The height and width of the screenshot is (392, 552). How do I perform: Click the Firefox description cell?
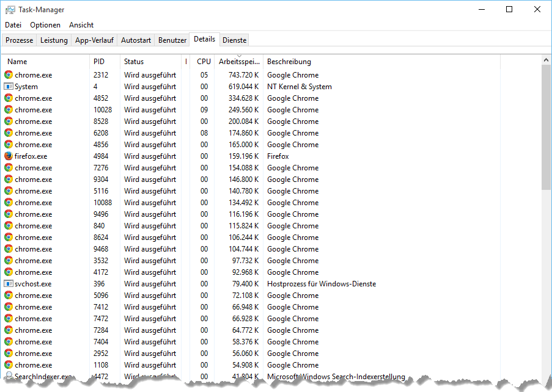click(278, 156)
